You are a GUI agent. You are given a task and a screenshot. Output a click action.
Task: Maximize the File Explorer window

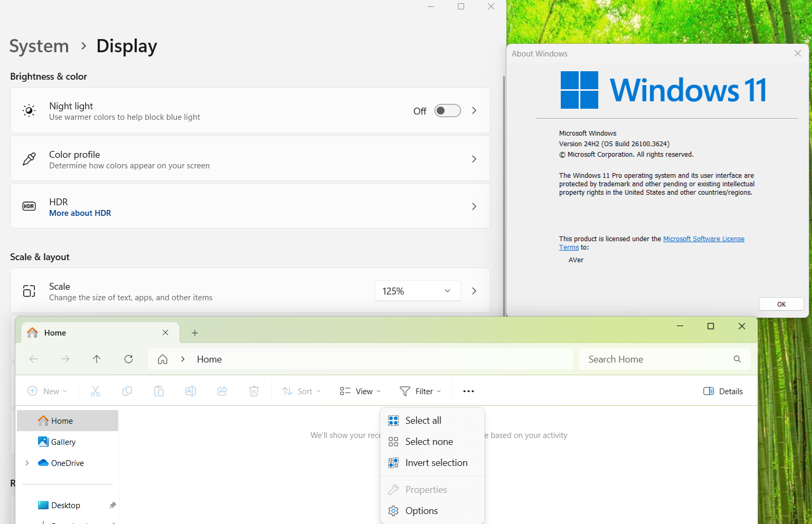711,326
